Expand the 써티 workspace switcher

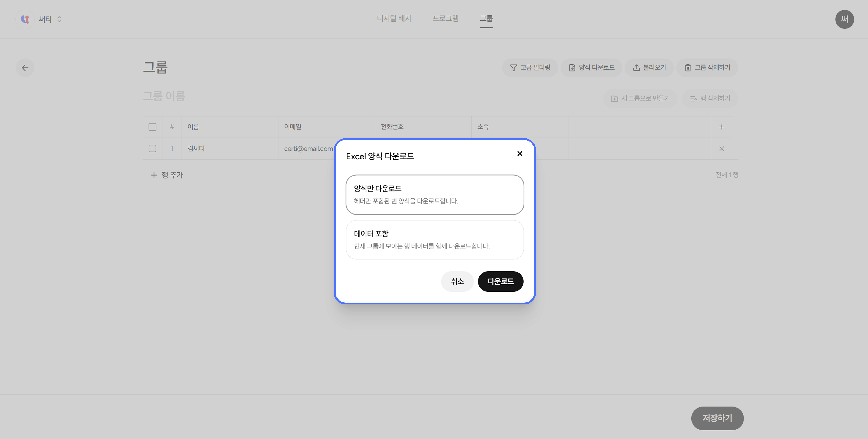59,19
